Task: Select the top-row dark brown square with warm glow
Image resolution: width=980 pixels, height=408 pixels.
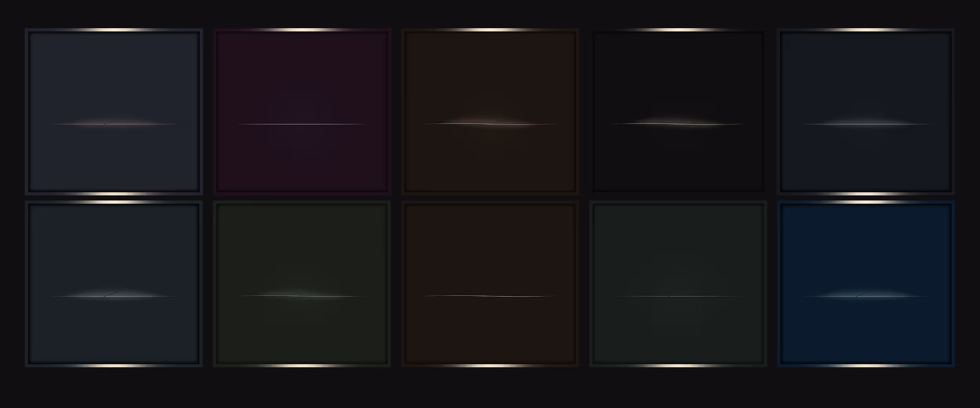Action: [490, 112]
